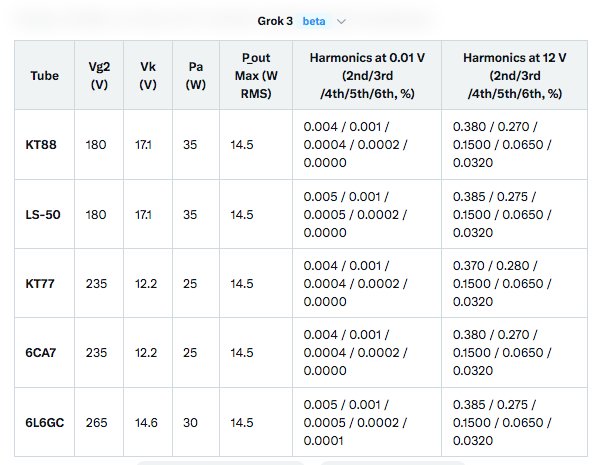The height and width of the screenshot is (465, 597).
Task: Select the P_out Max column header
Action: (x=256, y=75)
